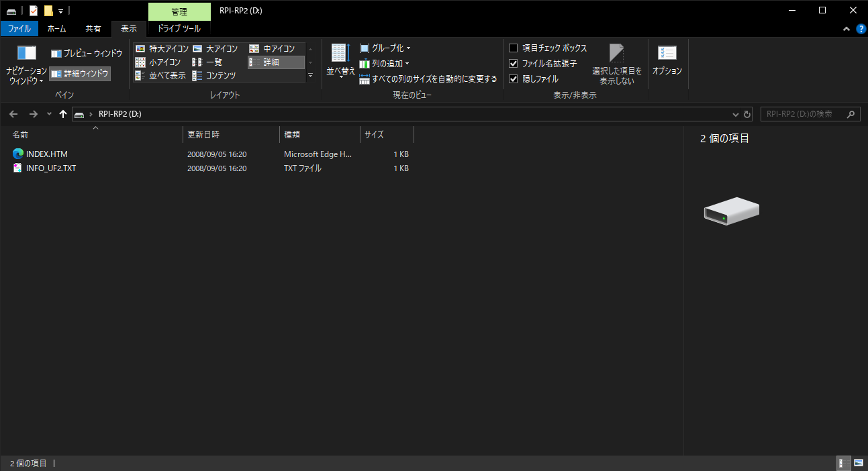Go up one folder level
Viewport: 868px width, 471px height.
pos(63,114)
